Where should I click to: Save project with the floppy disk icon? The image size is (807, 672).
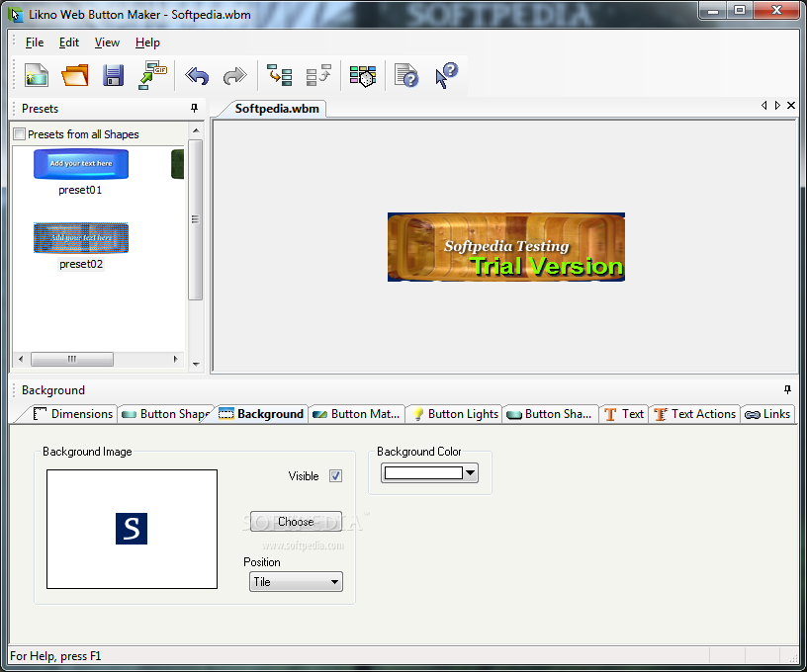tap(113, 76)
